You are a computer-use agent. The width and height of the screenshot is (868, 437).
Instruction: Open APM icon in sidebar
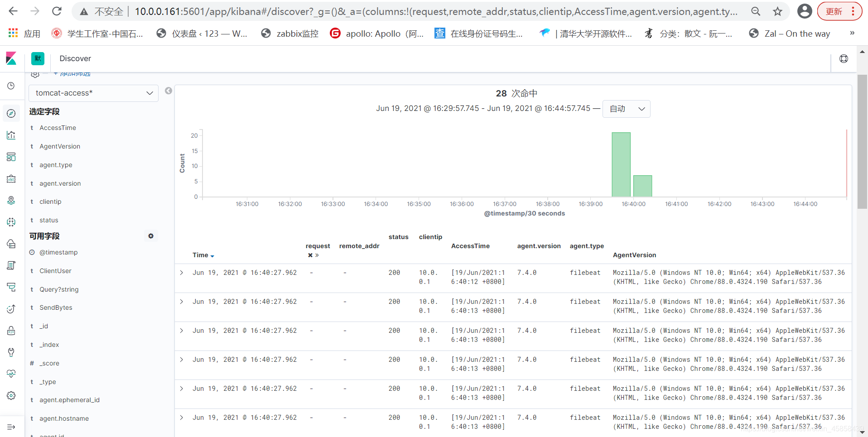(11, 287)
